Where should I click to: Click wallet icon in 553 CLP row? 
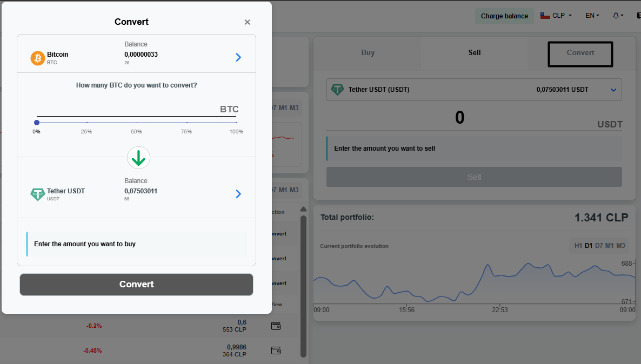click(276, 326)
